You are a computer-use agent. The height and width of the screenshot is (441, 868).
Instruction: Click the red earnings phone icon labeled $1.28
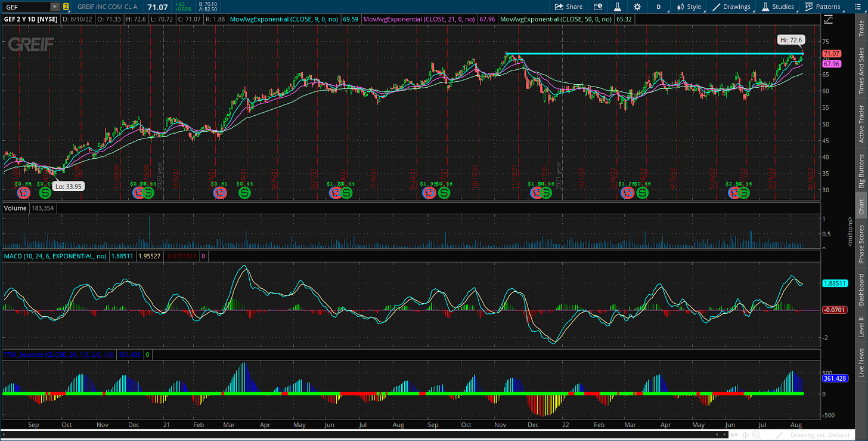coord(627,193)
